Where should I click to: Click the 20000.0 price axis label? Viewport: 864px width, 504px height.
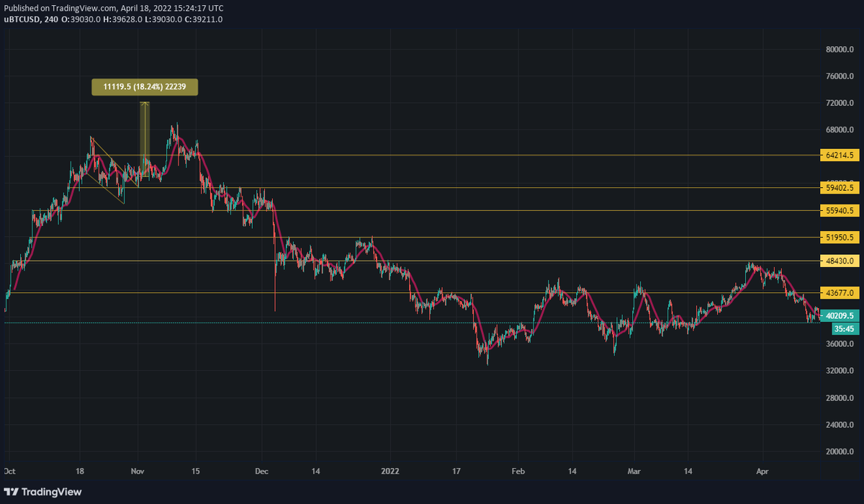839,452
